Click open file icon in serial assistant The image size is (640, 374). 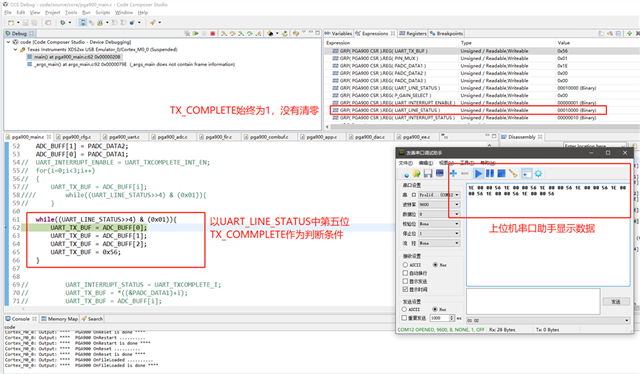coord(416,174)
